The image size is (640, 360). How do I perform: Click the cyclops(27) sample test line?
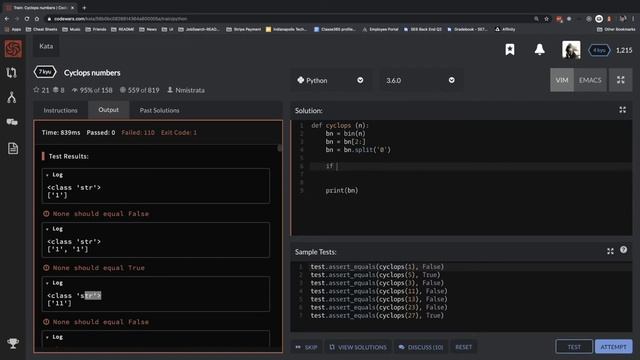pos(377,316)
